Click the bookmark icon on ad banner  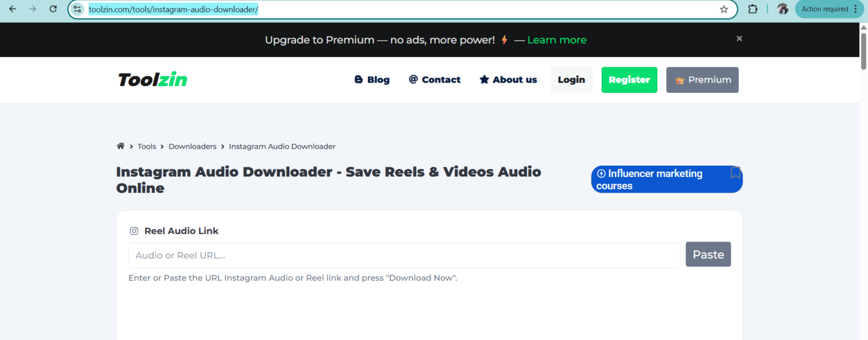[x=735, y=173]
